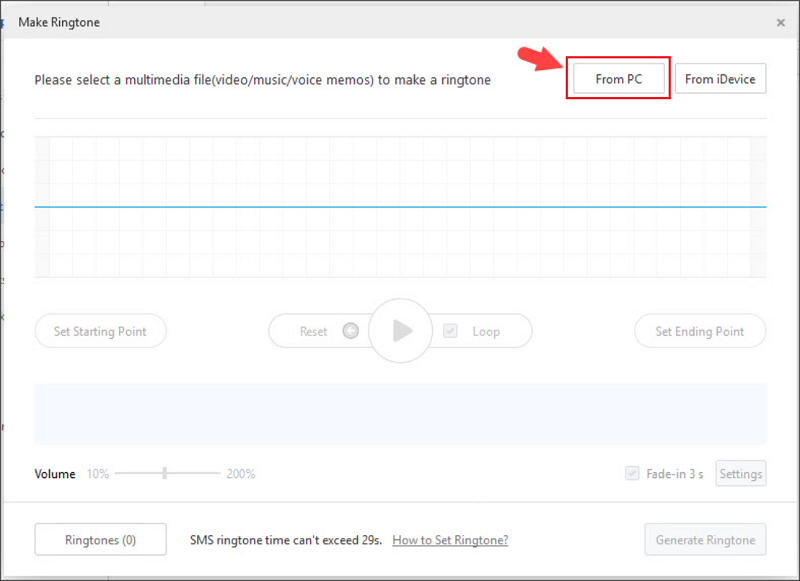Click the From PC button

pyautogui.click(x=618, y=79)
